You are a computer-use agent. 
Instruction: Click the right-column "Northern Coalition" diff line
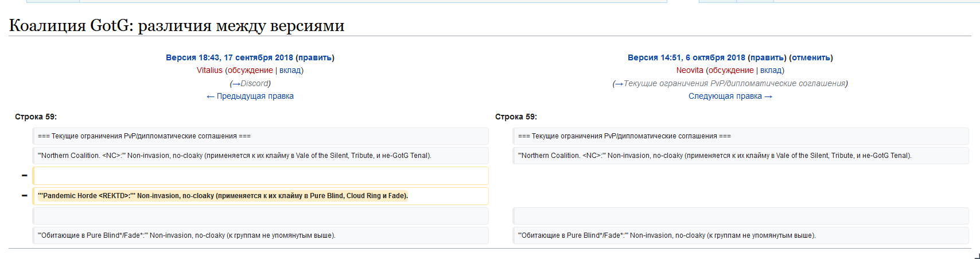714,156
